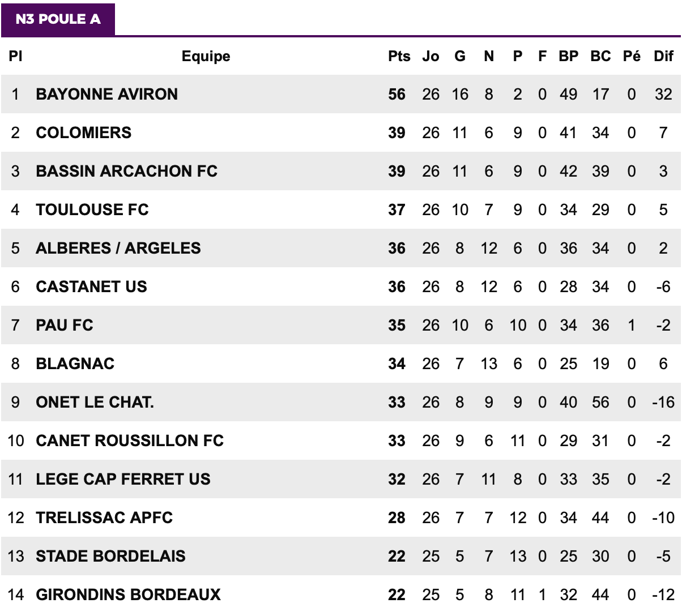Click the Jo column header

[431, 56]
